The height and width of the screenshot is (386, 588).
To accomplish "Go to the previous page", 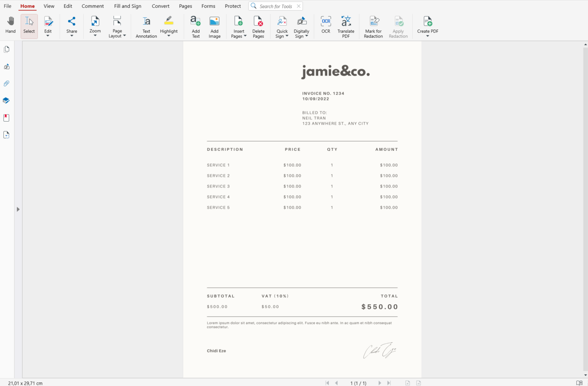I will (x=337, y=383).
